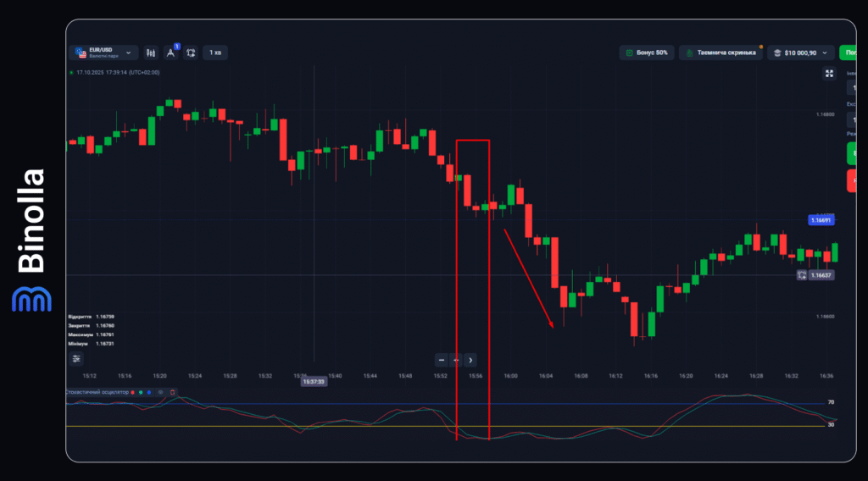The width and height of the screenshot is (868, 481).
Task: Open the chart type candlestick icon
Action: tap(151, 53)
